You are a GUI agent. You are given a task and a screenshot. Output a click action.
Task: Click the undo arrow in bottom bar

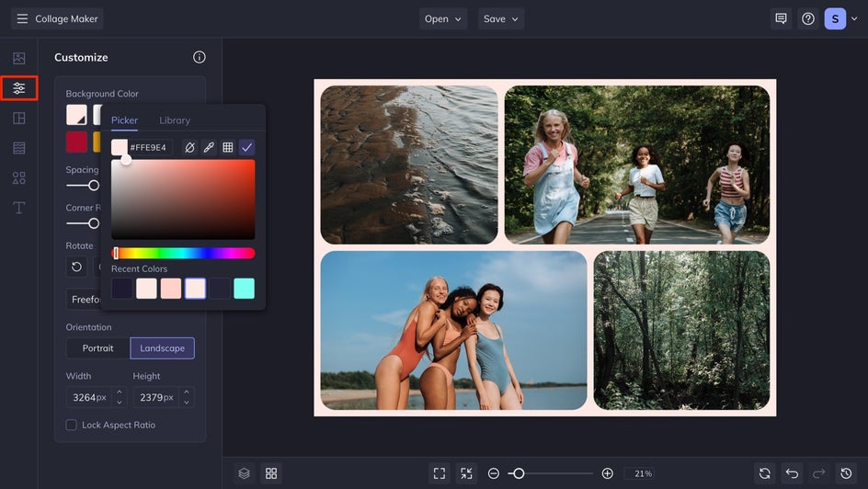pyautogui.click(x=792, y=473)
